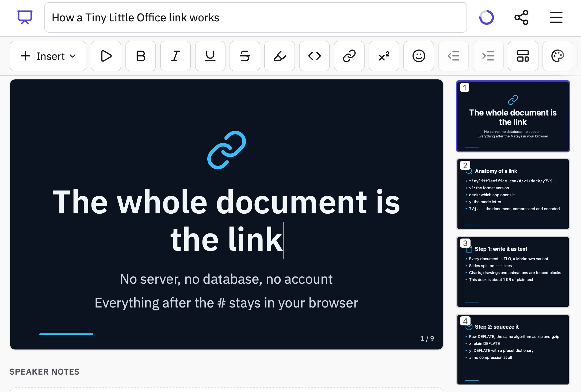The width and height of the screenshot is (581, 392).
Task: Select slide 2 'Anatomy of a link'
Action: coord(513,194)
